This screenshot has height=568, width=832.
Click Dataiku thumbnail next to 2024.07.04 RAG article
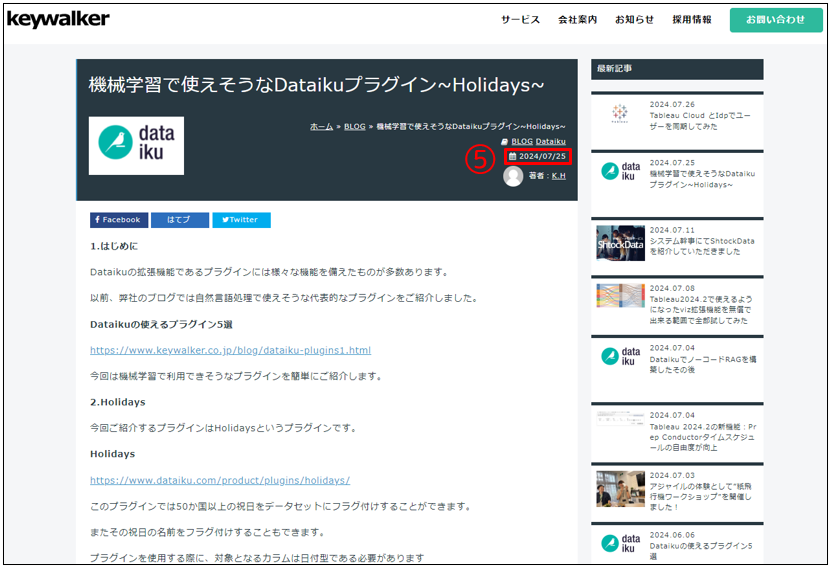(x=620, y=356)
